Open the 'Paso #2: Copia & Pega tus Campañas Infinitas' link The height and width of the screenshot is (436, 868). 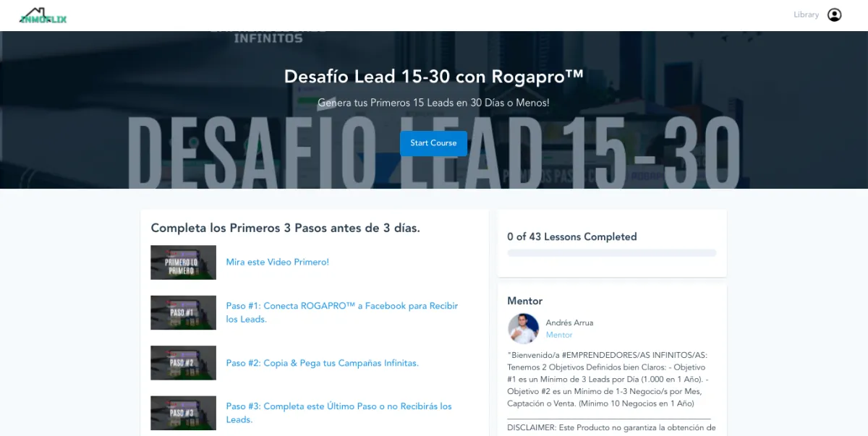(323, 363)
